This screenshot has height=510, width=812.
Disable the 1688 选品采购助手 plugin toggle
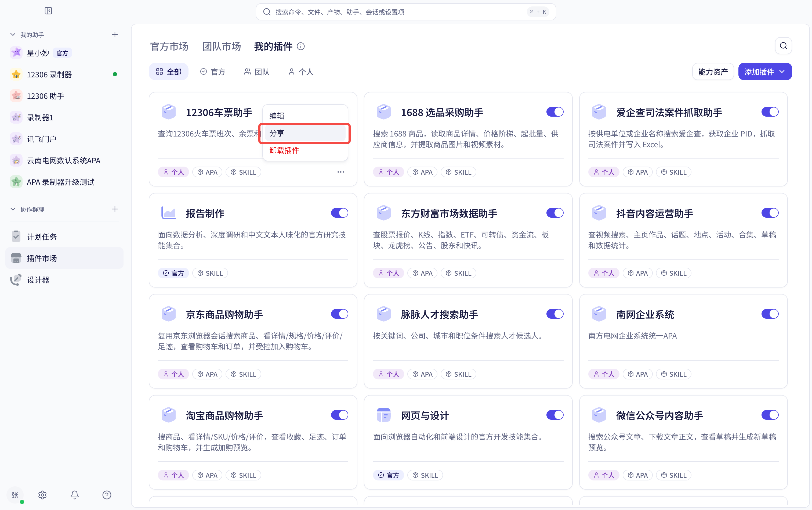click(x=555, y=112)
